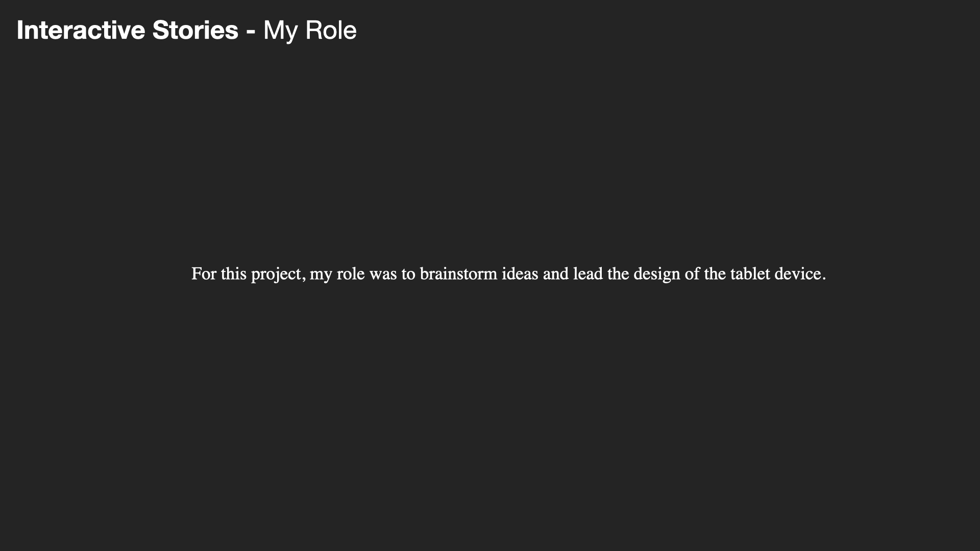The height and width of the screenshot is (551, 980).
Task: Click the word "this" in the body sentence
Action: (x=234, y=274)
